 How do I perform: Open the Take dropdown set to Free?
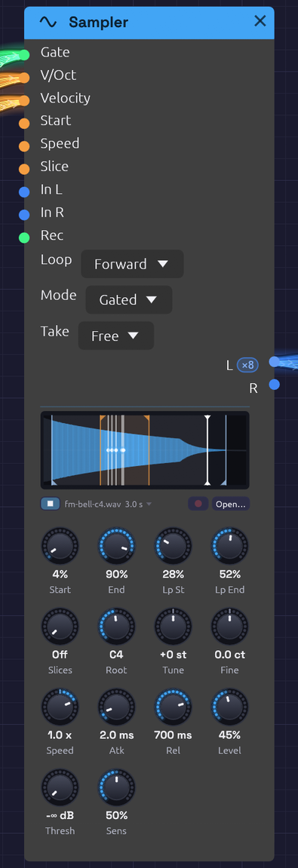tap(116, 336)
